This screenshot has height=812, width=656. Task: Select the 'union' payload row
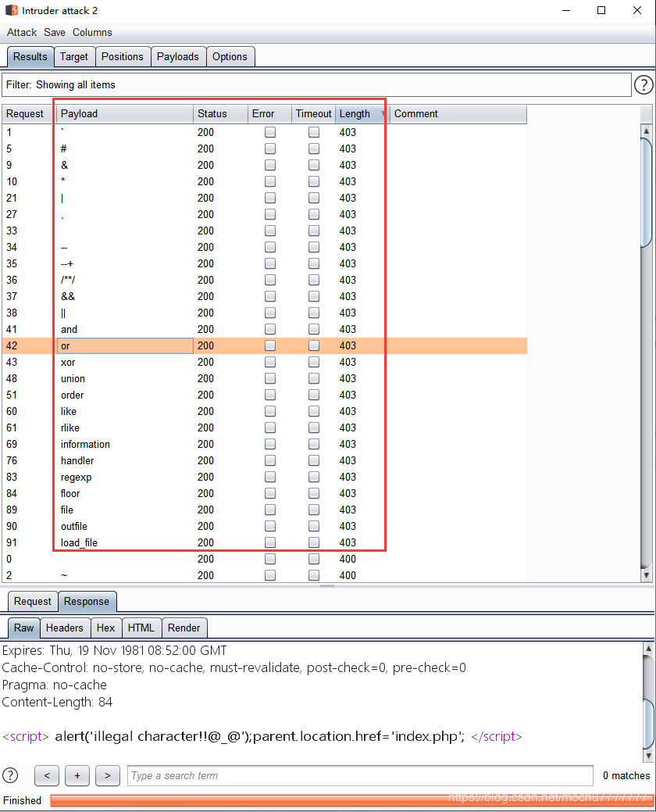[x=265, y=378]
